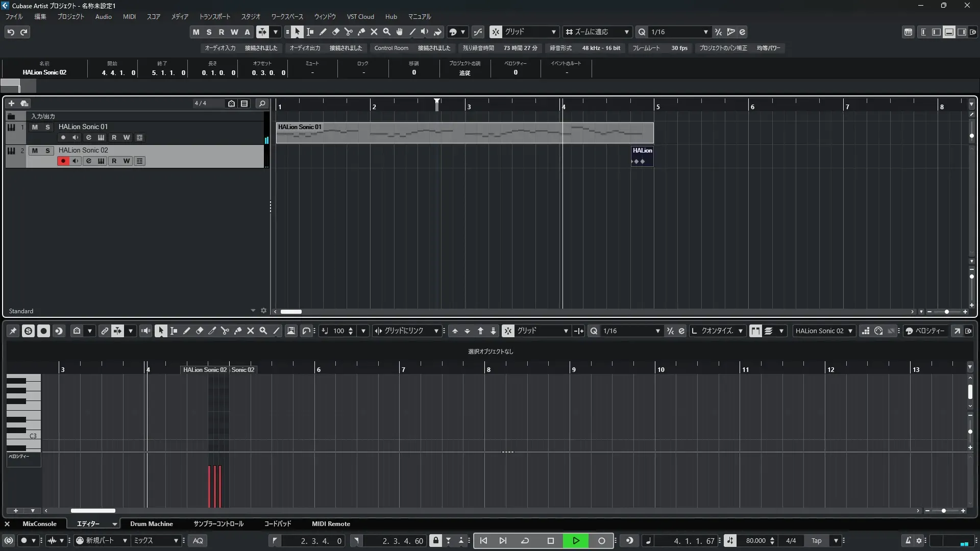Switch to the MixConsole tab
Image resolution: width=980 pixels, height=551 pixels.
pos(39,524)
